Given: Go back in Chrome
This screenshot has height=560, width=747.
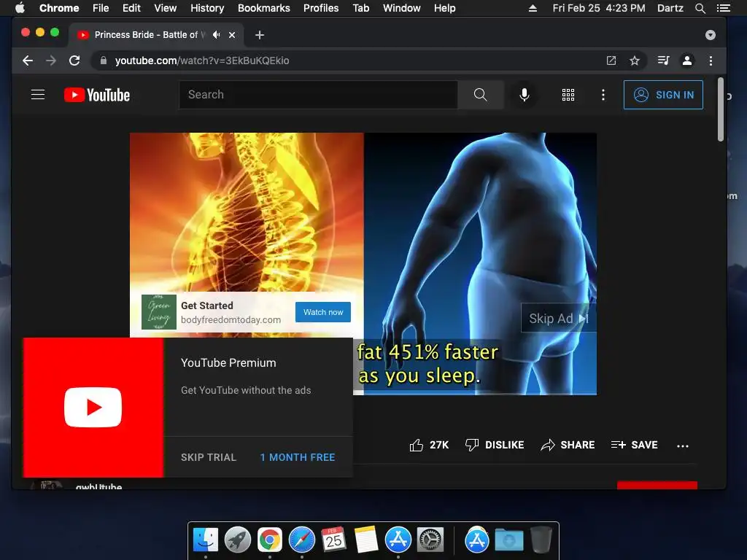Looking at the screenshot, I should 28,61.
